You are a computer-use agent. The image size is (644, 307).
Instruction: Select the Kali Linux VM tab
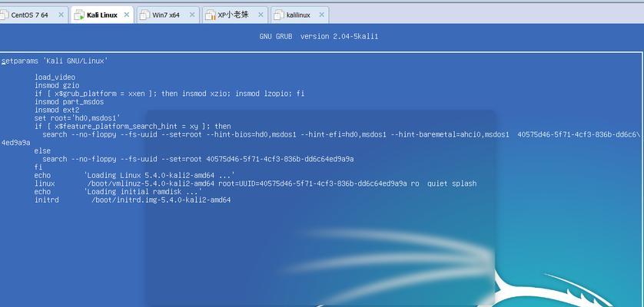click(102, 15)
